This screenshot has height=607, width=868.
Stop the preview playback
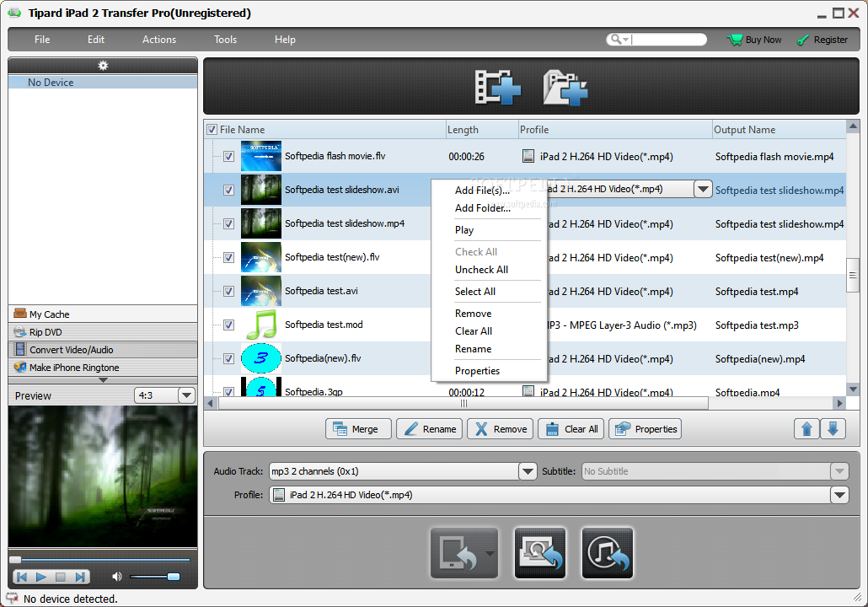coord(61,577)
